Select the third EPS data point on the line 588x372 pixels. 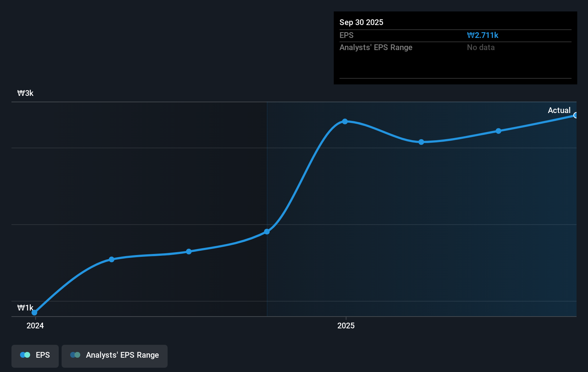pyautogui.click(x=189, y=251)
